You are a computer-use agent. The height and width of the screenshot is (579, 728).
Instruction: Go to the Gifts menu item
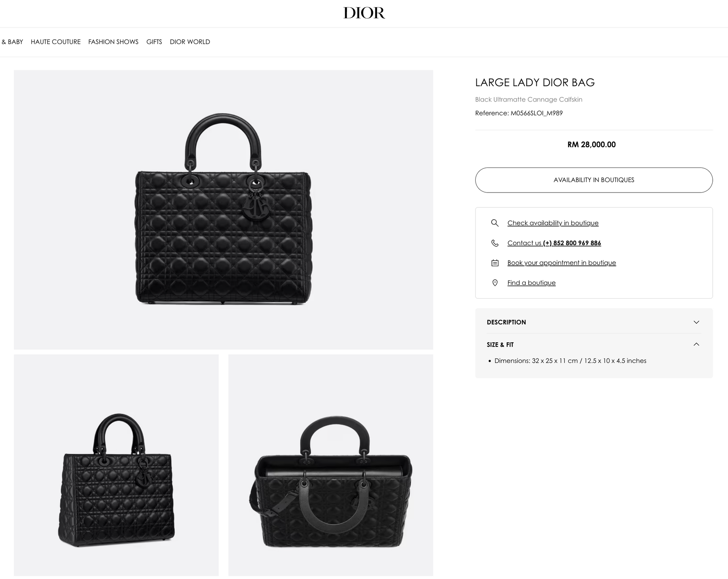(x=154, y=42)
